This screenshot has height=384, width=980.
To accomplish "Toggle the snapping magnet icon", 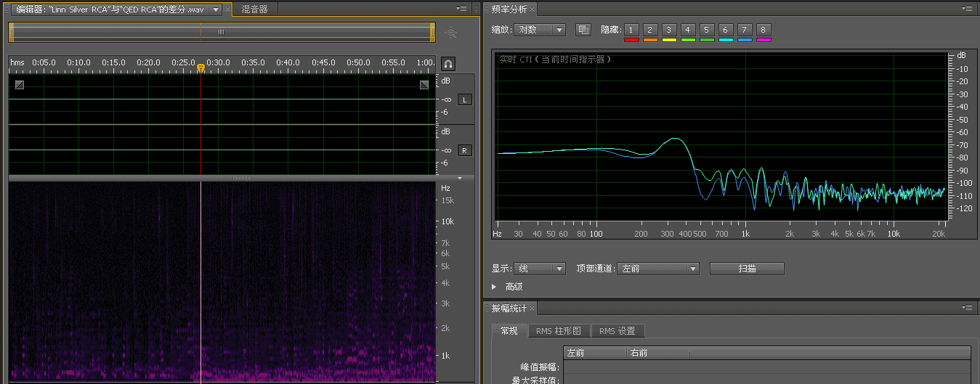I will [x=448, y=64].
